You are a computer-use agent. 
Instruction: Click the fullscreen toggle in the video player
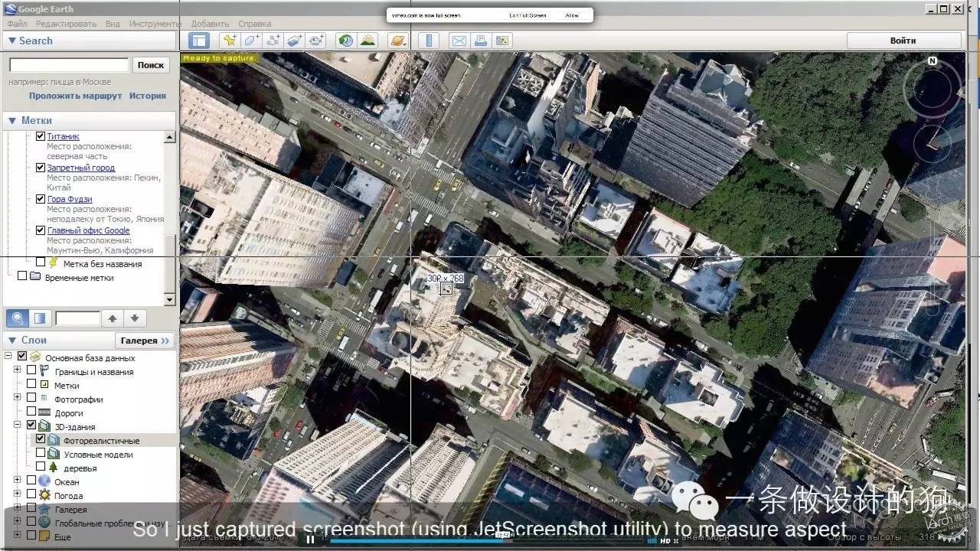[x=675, y=540]
